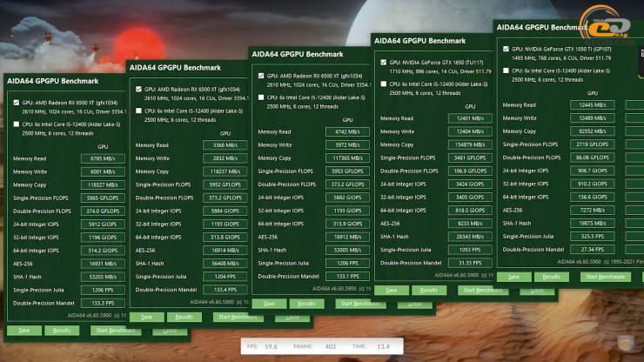644x362 pixels.
Task: Select Memory Copy value 154879 MB/s
Action: 470,144
